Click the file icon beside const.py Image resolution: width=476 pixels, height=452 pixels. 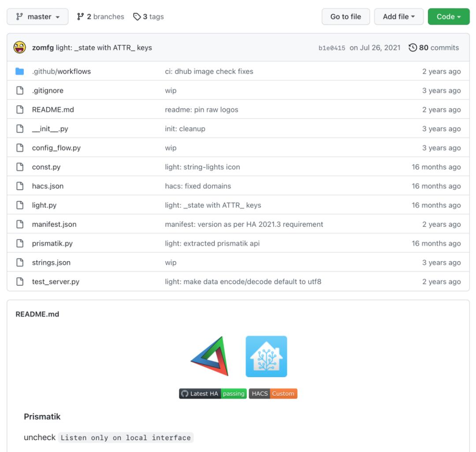pos(20,167)
